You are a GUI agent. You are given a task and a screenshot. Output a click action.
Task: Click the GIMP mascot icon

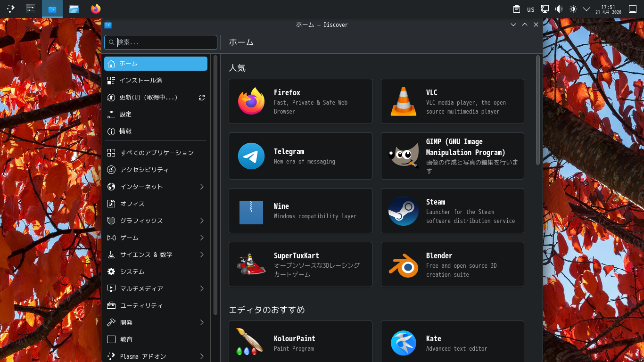pyautogui.click(x=404, y=156)
